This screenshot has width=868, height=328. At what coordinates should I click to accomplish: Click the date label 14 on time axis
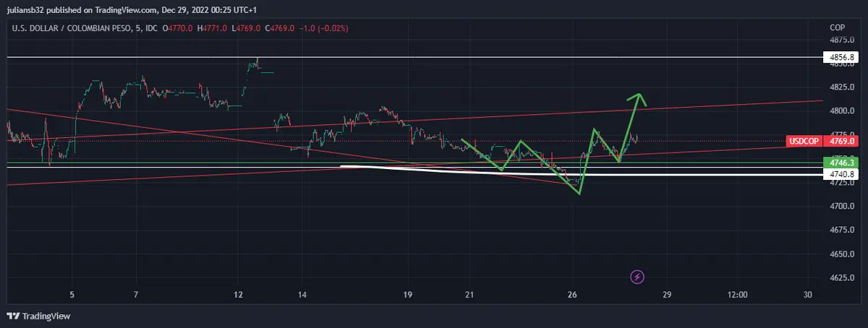tap(302, 295)
